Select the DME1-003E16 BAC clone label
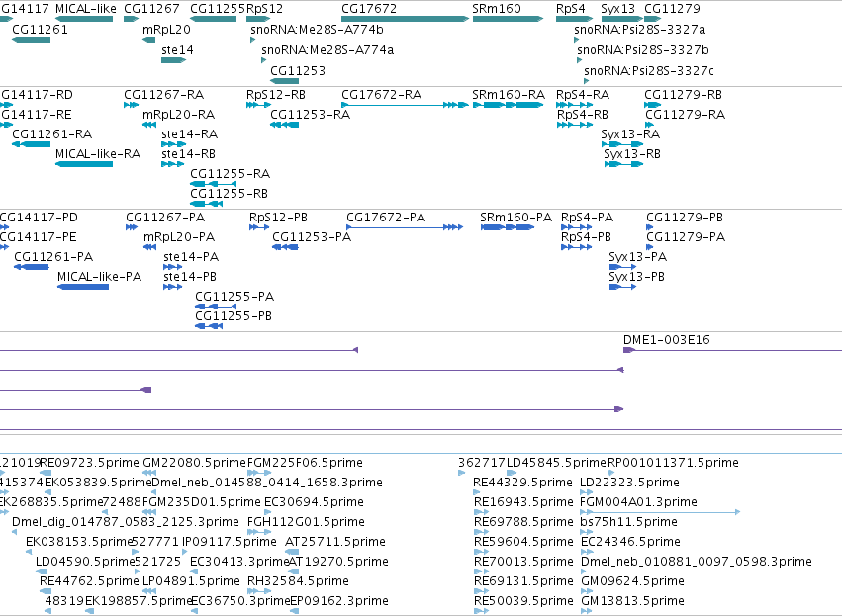The height and width of the screenshot is (616, 842). coord(667,340)
